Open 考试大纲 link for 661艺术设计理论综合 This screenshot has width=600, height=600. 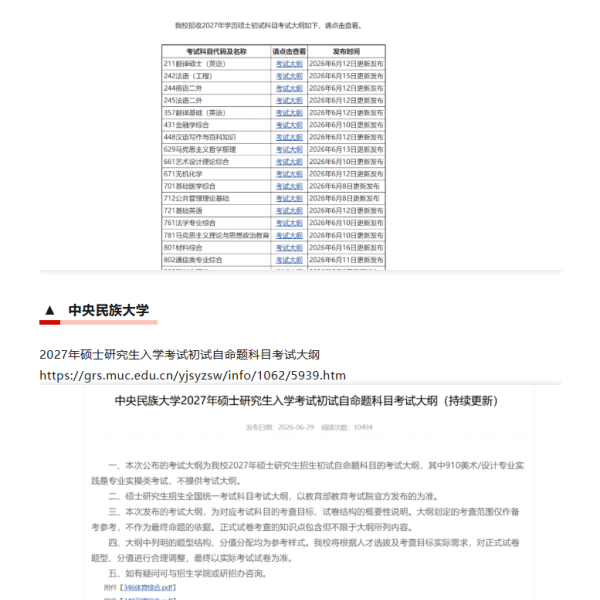pos(289,162)
